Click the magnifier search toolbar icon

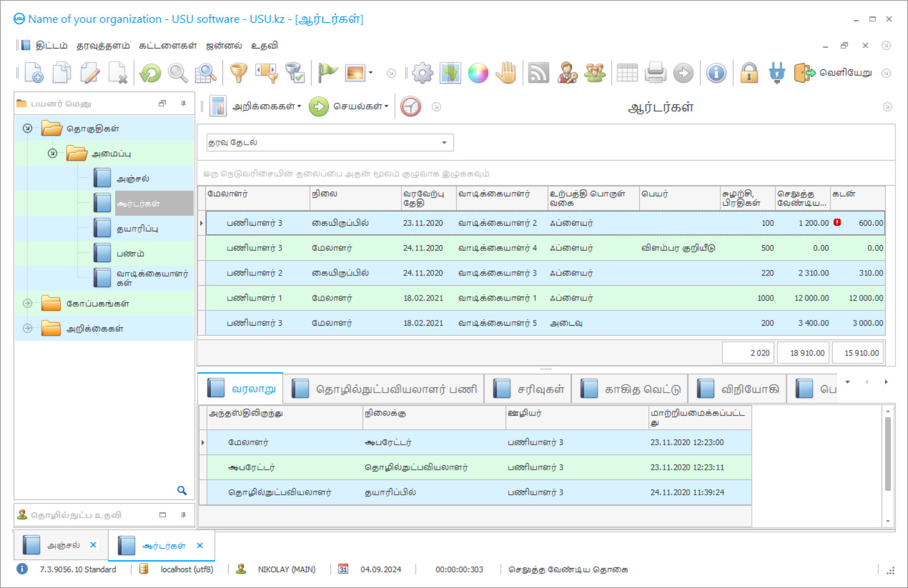point(177,73)
